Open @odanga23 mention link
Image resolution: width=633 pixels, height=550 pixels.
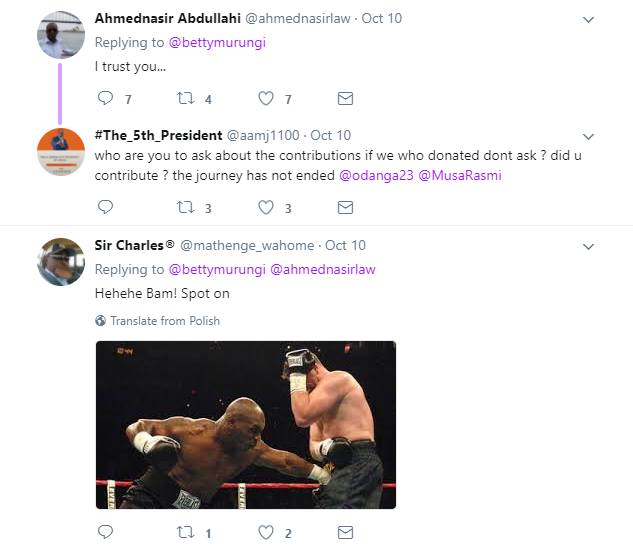[x=376, y=175]
